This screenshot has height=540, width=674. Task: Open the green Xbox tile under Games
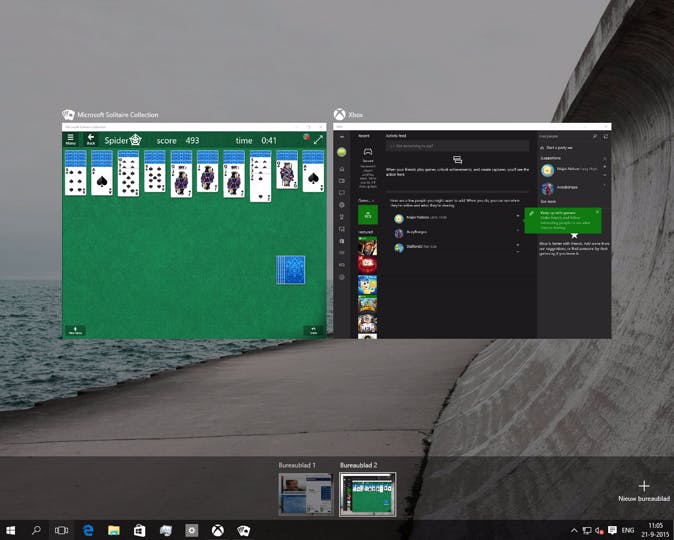[368, 215]
